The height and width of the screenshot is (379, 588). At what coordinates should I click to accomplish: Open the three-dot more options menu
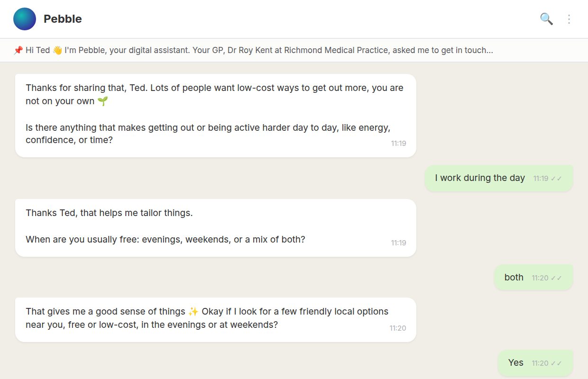570,19
